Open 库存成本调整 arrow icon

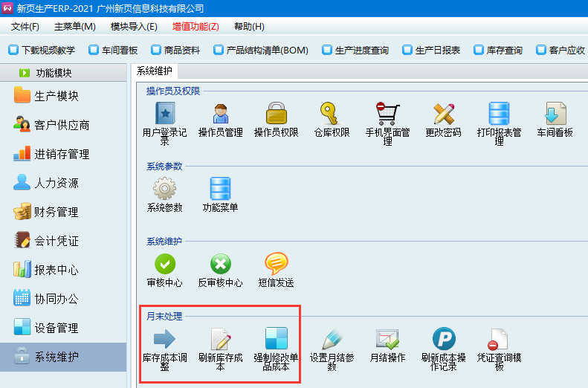click(x=164, y=339)
